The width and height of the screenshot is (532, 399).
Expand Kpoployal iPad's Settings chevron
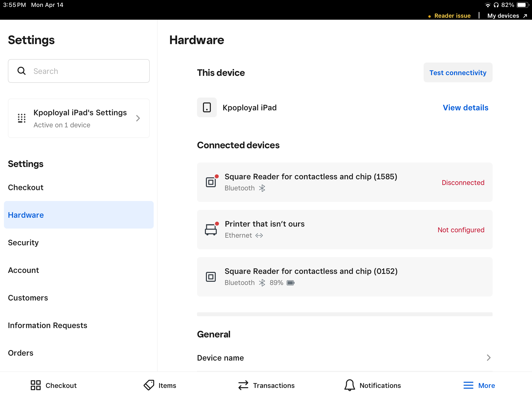coord(138,118)
